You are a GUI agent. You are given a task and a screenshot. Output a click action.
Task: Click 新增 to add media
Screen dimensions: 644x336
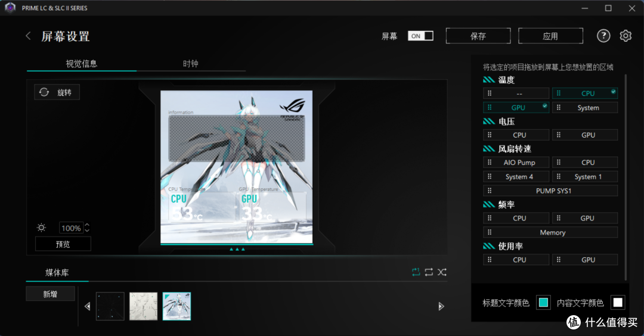pos(50,294)
